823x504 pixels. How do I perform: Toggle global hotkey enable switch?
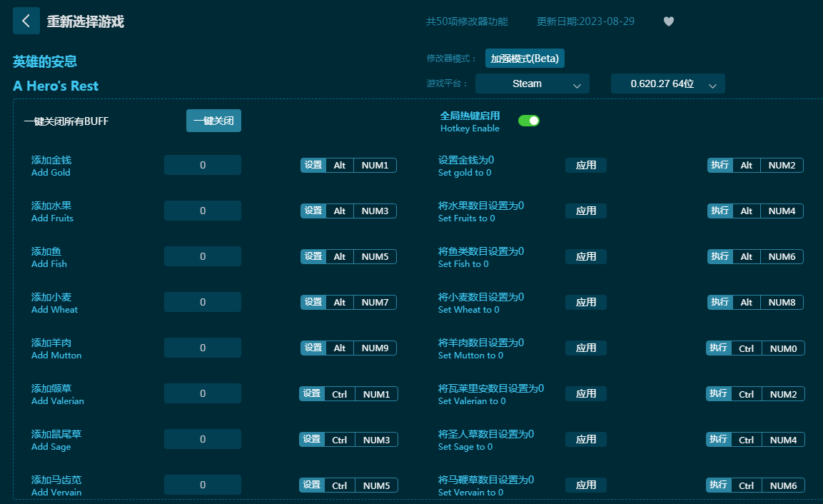pyautogui.click(x=528, y=121)
